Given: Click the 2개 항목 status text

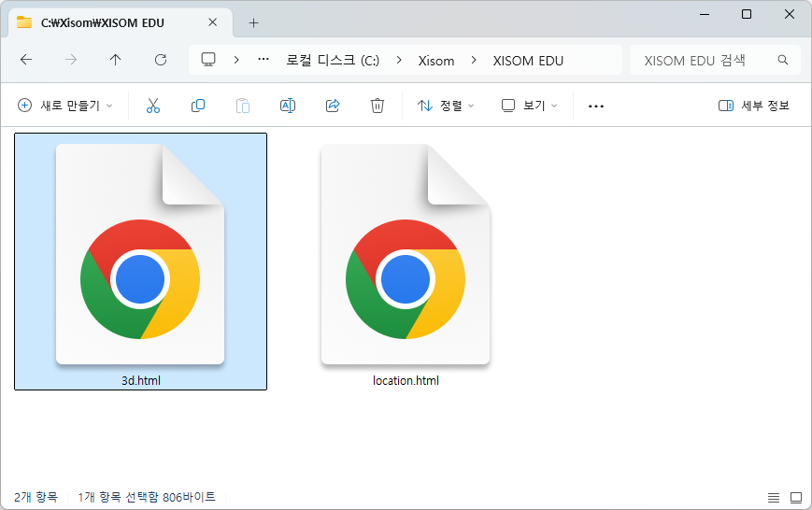Looking at the screenshot, I should [36, 497].
